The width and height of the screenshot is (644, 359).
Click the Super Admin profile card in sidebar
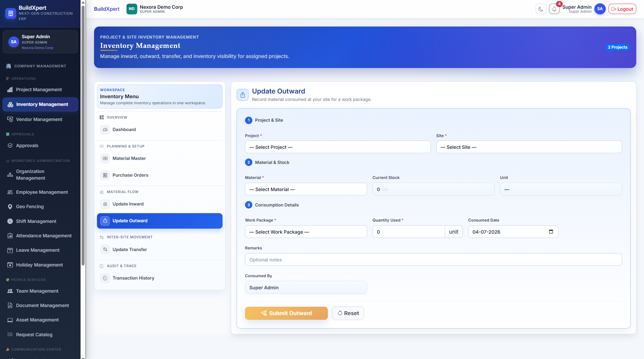click(x=40, y=42)
